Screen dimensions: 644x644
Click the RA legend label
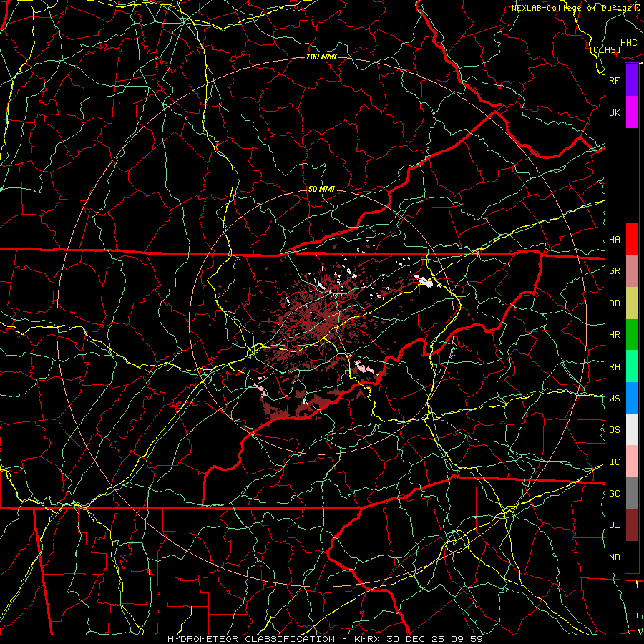[614, 367]
